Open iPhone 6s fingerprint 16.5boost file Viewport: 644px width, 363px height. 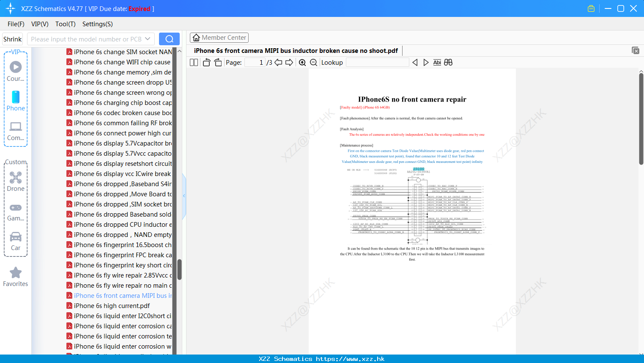119,245
